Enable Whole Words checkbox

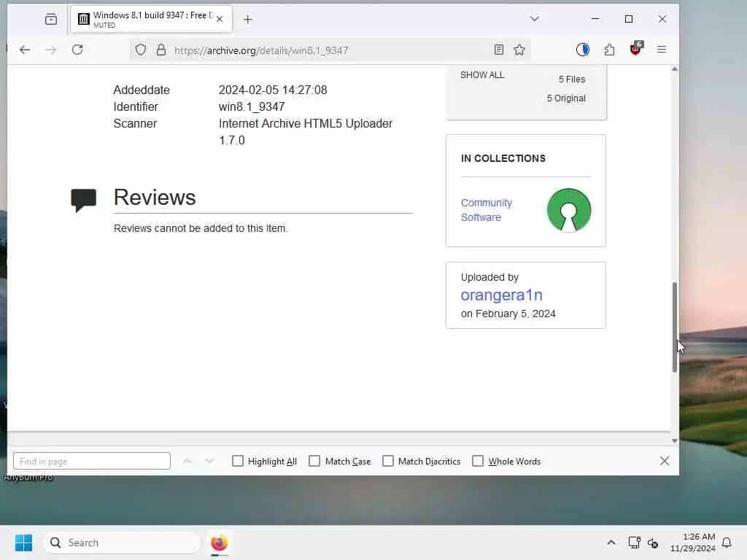pyautogui.click(x=477, y=461)
